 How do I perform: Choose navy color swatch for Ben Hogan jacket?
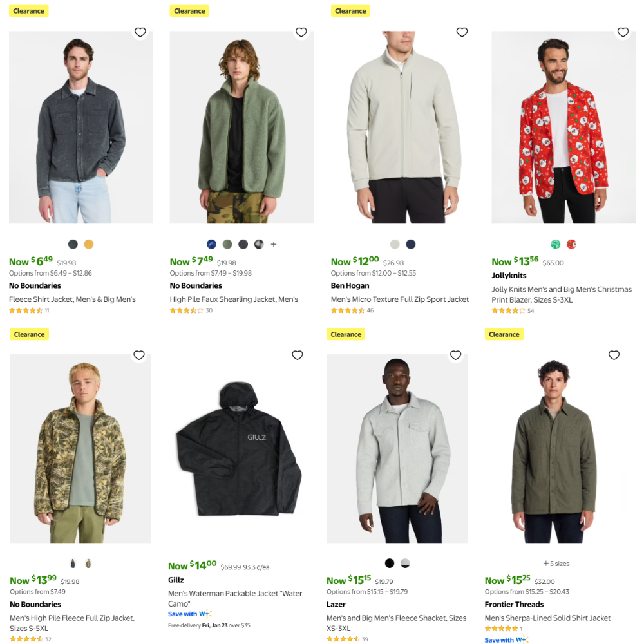coord(411,244)
